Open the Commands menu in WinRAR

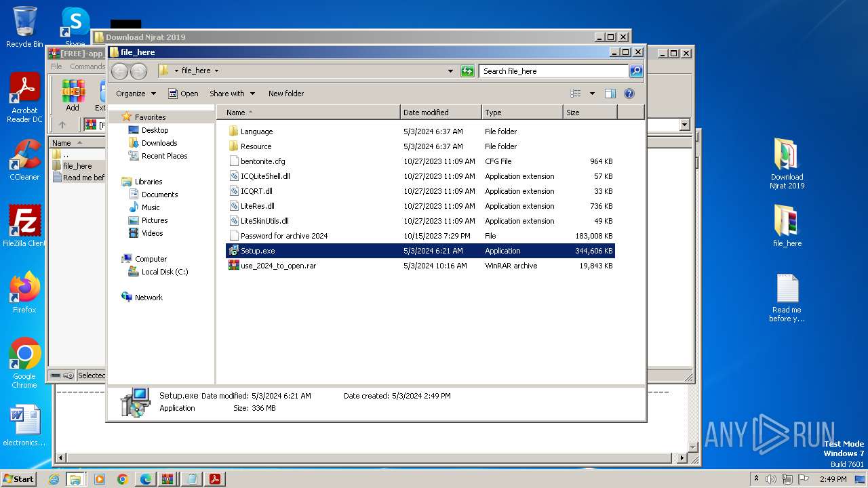[x=87, y=66]
